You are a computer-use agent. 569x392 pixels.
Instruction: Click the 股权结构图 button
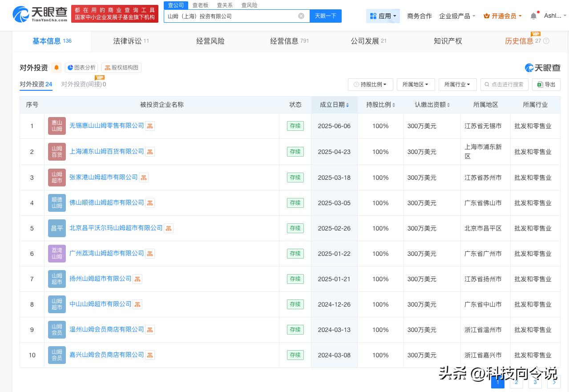click(121, 68)
